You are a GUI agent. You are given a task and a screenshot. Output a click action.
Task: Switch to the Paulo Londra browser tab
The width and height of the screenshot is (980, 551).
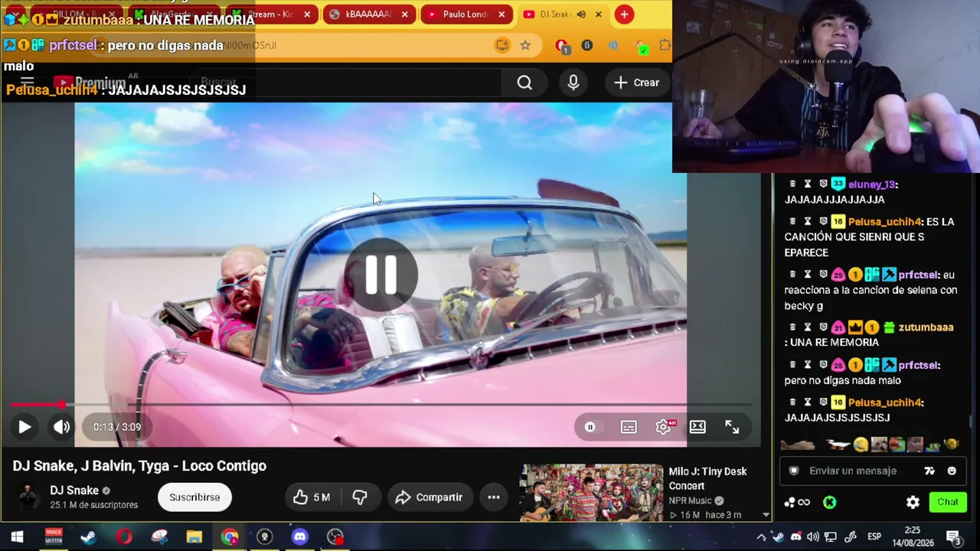coord(467,14)
